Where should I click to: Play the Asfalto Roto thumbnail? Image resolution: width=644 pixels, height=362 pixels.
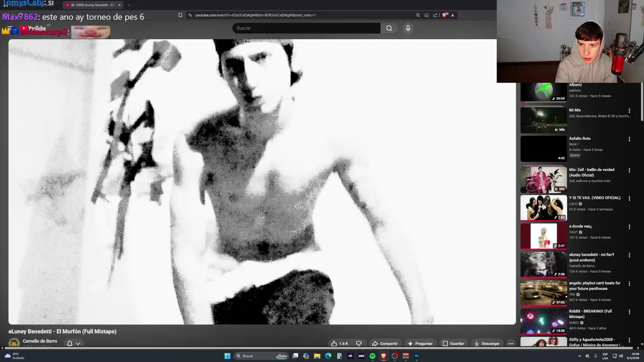pyautogui.click(x=543, y=148)
